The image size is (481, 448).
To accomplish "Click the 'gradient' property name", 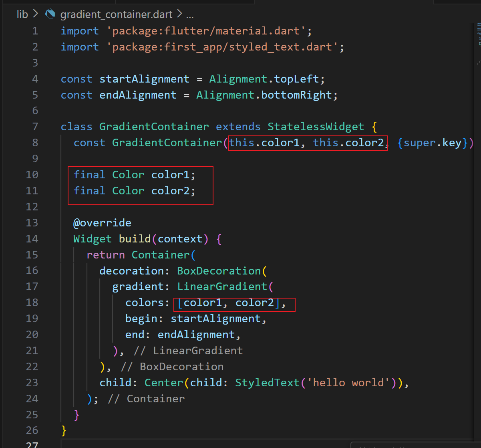I will pyautogui.click(x=138, y=287).
